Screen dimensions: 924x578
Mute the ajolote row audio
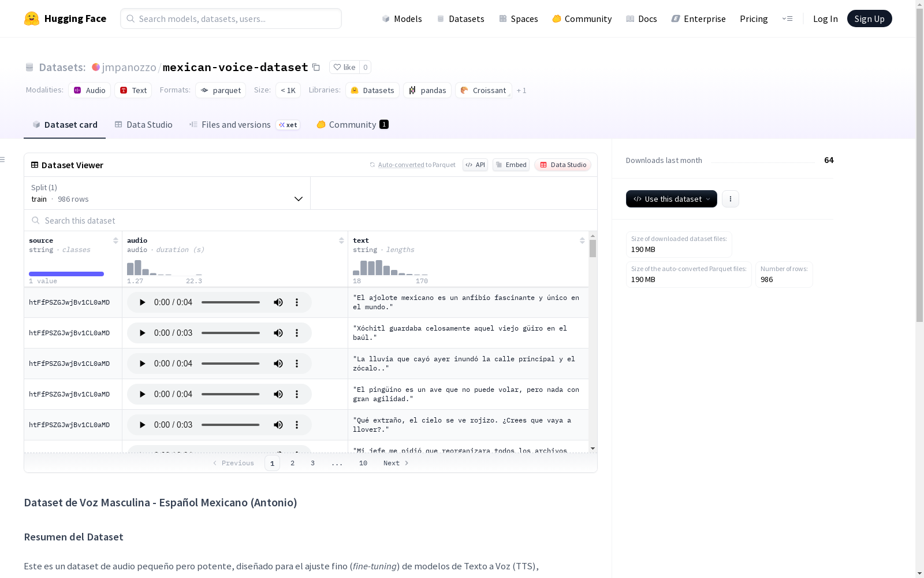click(278, 302)
